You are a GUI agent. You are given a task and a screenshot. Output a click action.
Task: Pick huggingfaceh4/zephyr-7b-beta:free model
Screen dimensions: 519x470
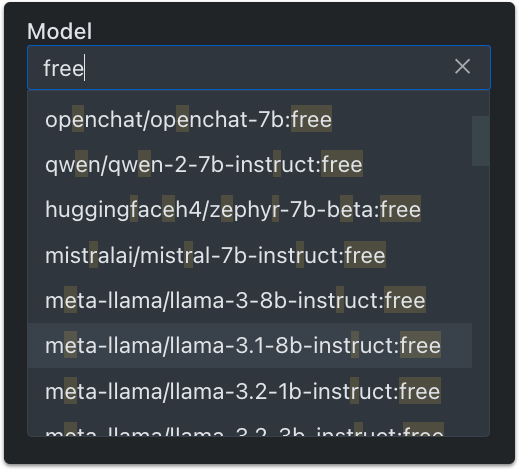pyautogui.click(x=250, y=210)
